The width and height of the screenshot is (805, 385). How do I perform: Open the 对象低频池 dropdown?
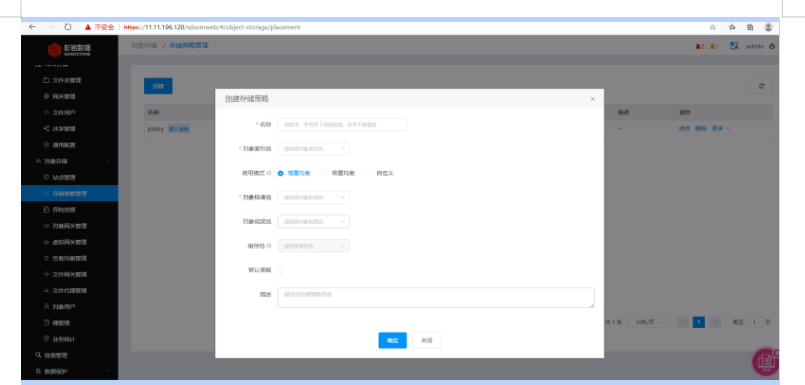[x=314, y=221]
